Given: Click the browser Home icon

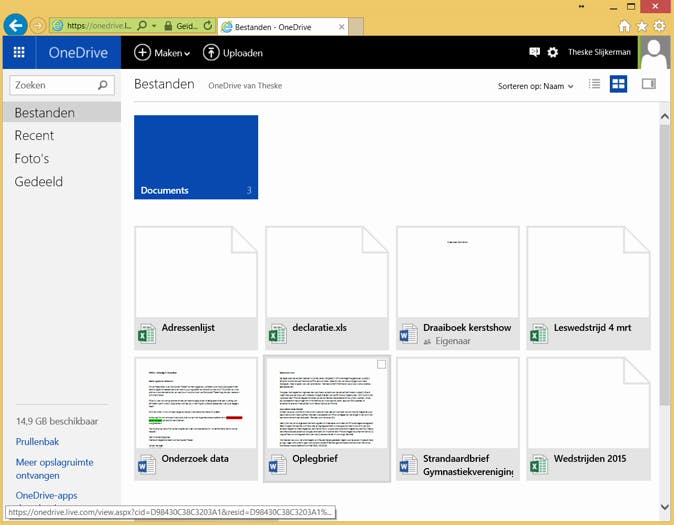Looking at the screenshot, I should tap(624, 26).
